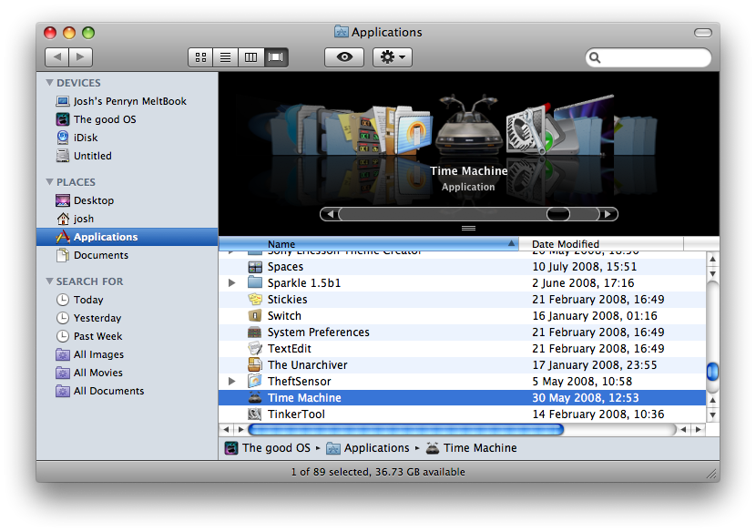Select the TextEdit application
This screenshot has width=756, height=532.
(x=462, y=349)
